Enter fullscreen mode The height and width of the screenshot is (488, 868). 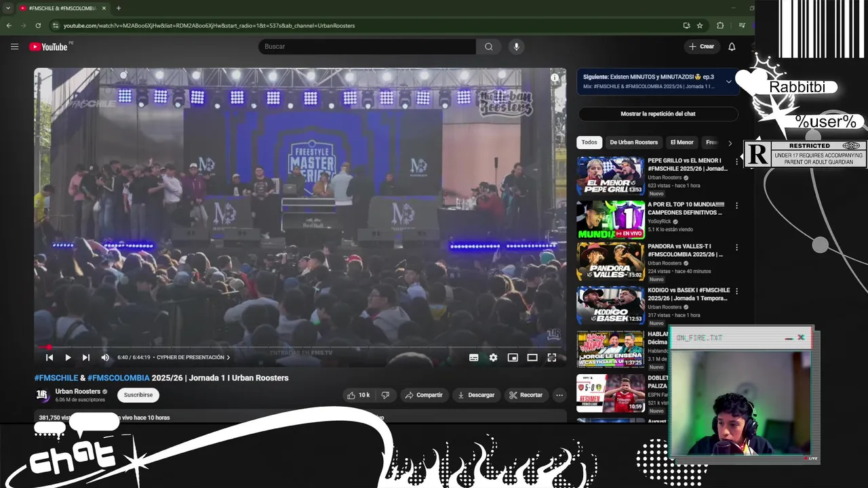(x=552, y=357)
